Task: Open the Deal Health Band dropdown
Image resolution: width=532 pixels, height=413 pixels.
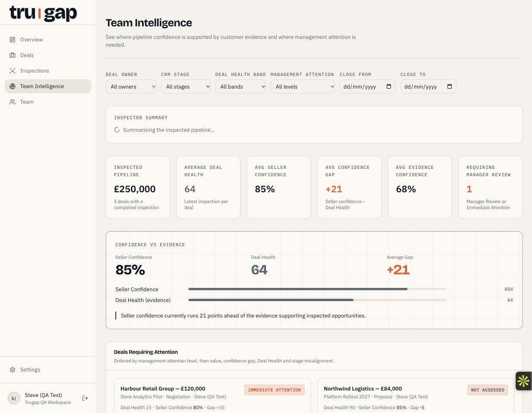Action: coord(241,86)
